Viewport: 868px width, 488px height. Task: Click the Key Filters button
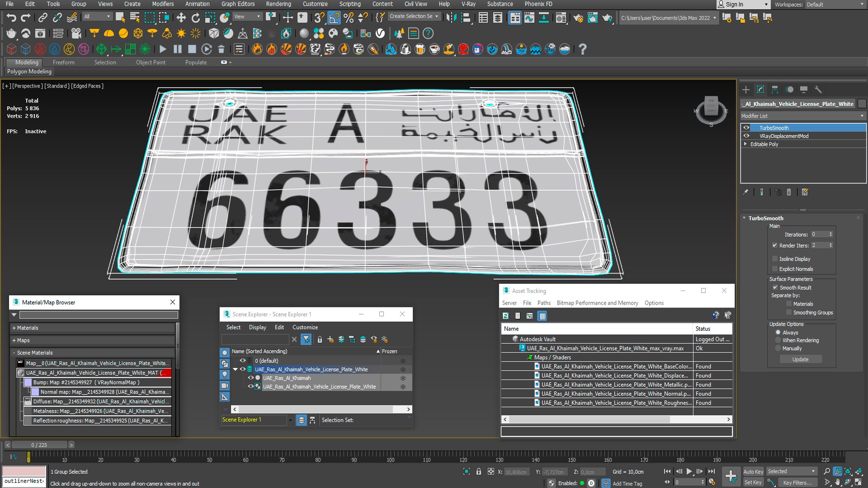[797, 483]
